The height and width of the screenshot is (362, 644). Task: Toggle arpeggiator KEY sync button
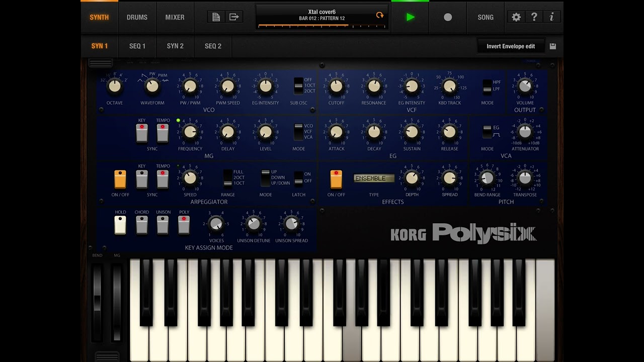pyautogui.click(x=142, y=179)
